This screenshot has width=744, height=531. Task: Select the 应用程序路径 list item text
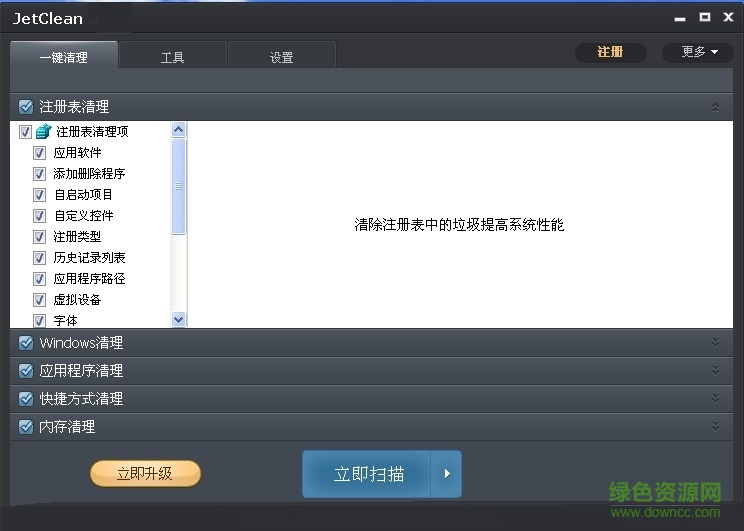coord(89,279)
